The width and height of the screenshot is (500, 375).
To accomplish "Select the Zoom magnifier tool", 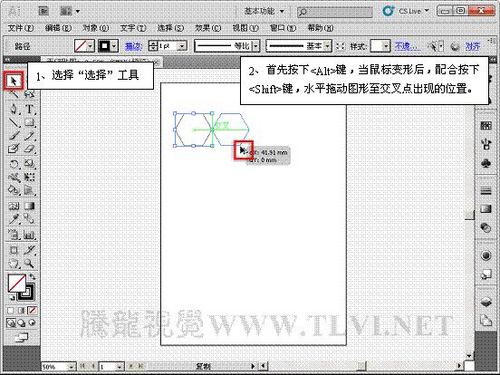I will (29, 264).
